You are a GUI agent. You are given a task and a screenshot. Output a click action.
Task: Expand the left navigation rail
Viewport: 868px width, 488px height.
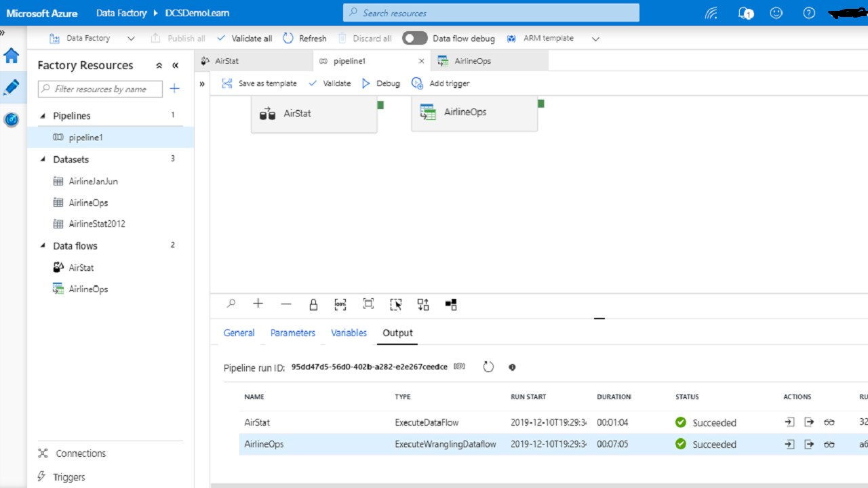pyautogui.click(x=3, y=32)
